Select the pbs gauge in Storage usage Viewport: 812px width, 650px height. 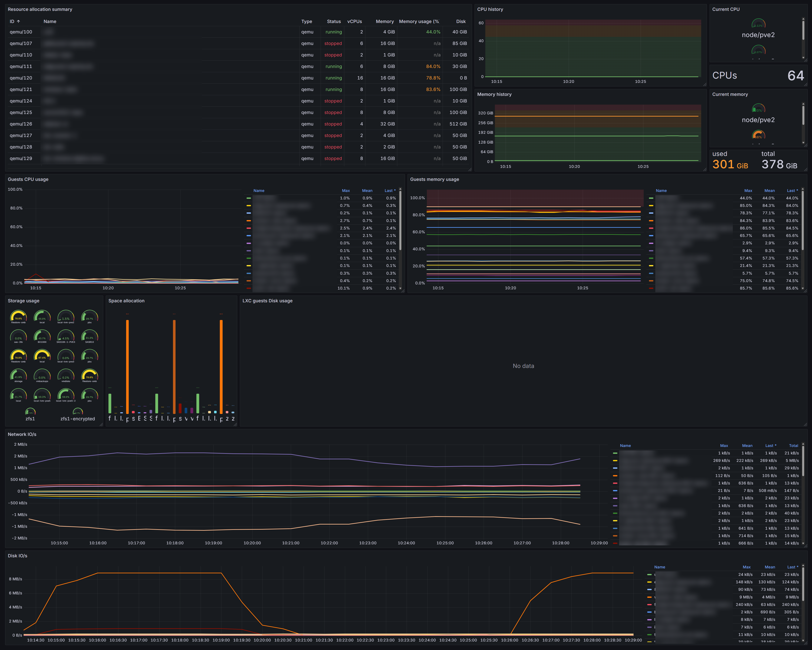point(90,317)
